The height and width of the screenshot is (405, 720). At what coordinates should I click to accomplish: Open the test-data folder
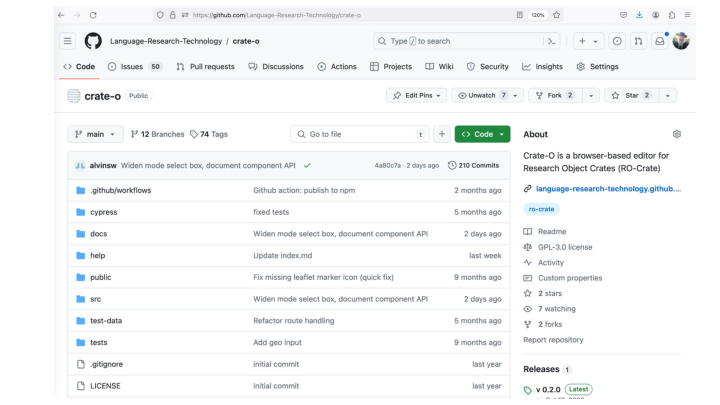tap(106, 321)
